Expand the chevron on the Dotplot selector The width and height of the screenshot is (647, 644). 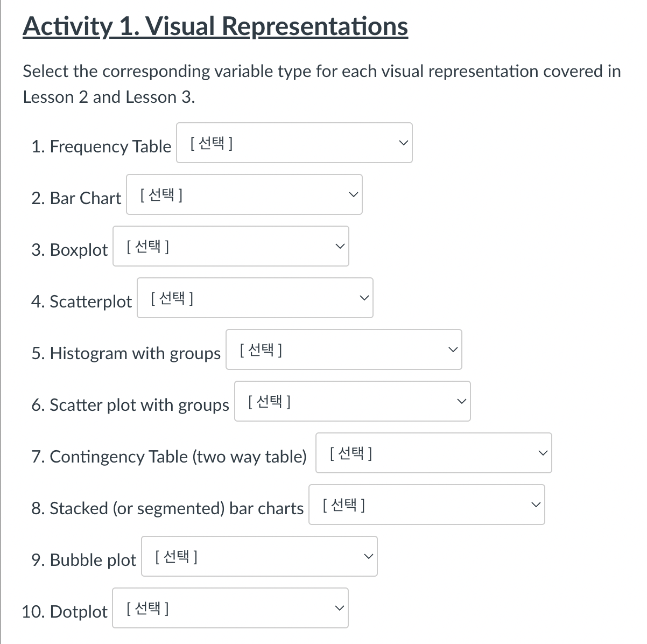(339, 607)
